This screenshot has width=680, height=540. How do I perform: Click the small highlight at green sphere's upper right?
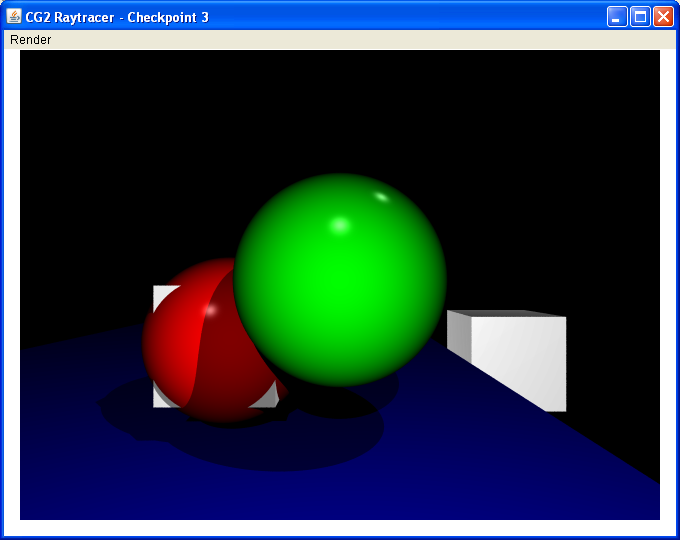381,196
